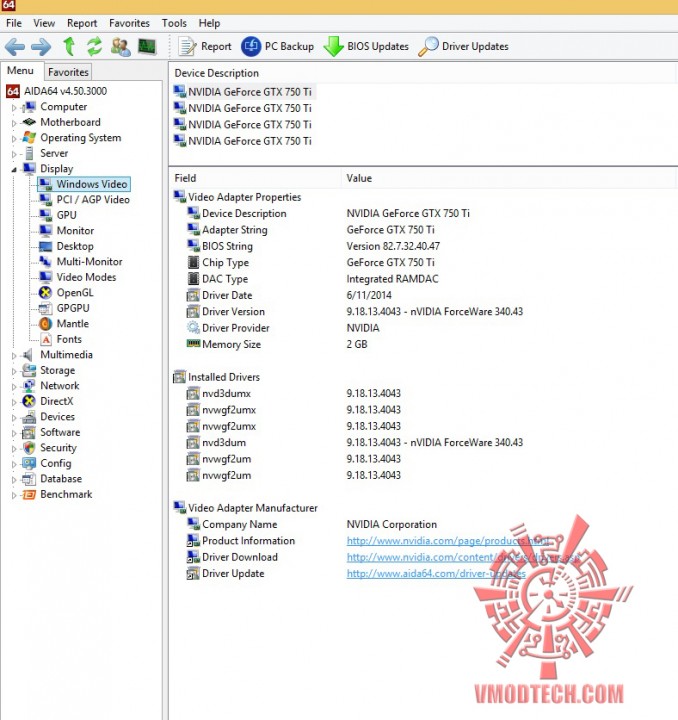Expand the Computer tree node
This screenshot has width=678, height=720.
(x=14, y=108)
